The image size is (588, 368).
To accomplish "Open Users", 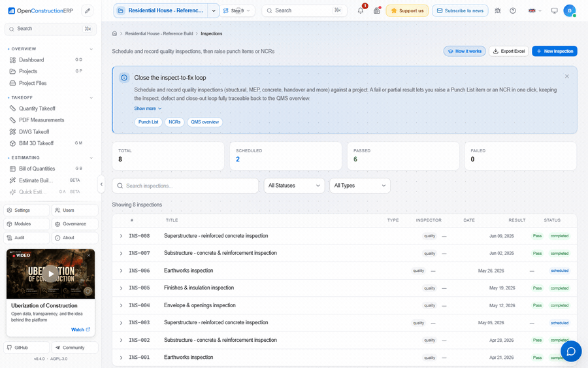I will coord(74,210).
